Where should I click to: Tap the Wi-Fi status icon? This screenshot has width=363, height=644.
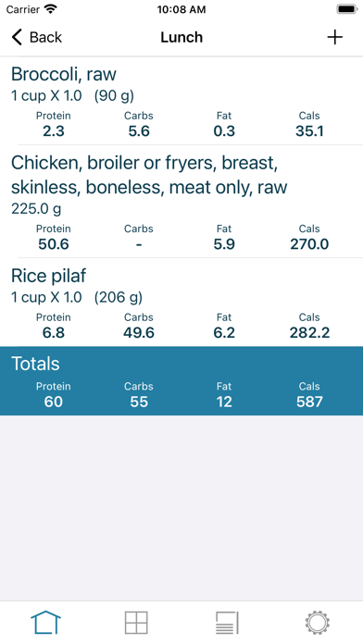coord(51,9)
